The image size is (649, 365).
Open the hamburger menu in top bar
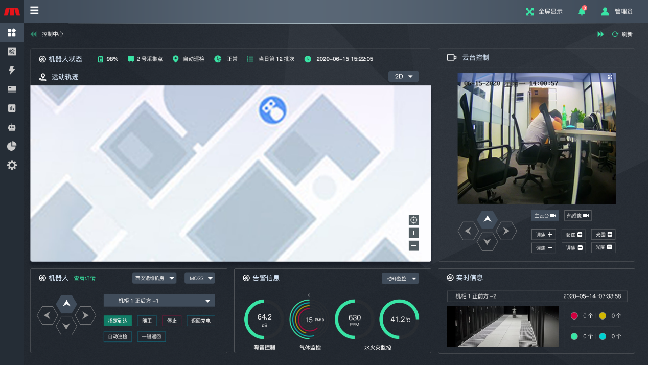34,10
